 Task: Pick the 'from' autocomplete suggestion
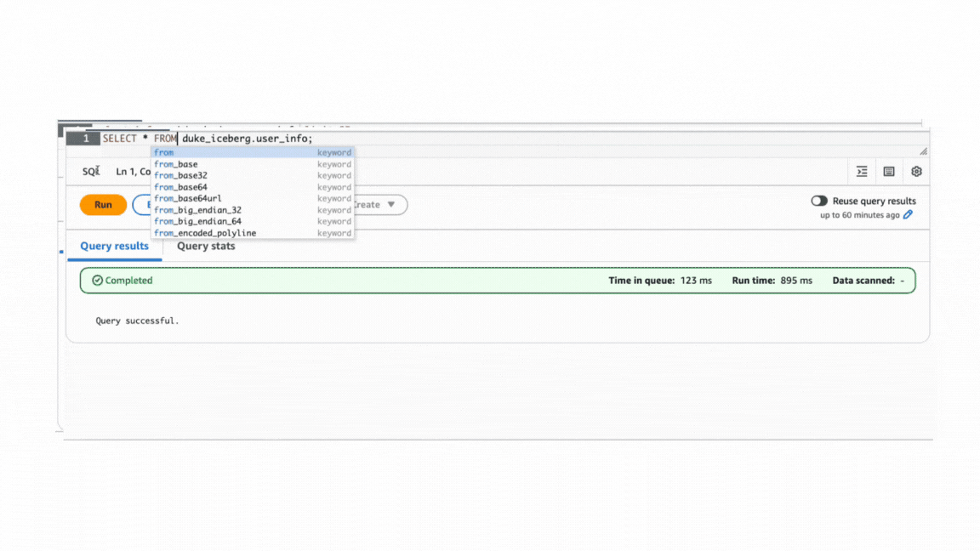pyautogui.click(x=253, y=152)
